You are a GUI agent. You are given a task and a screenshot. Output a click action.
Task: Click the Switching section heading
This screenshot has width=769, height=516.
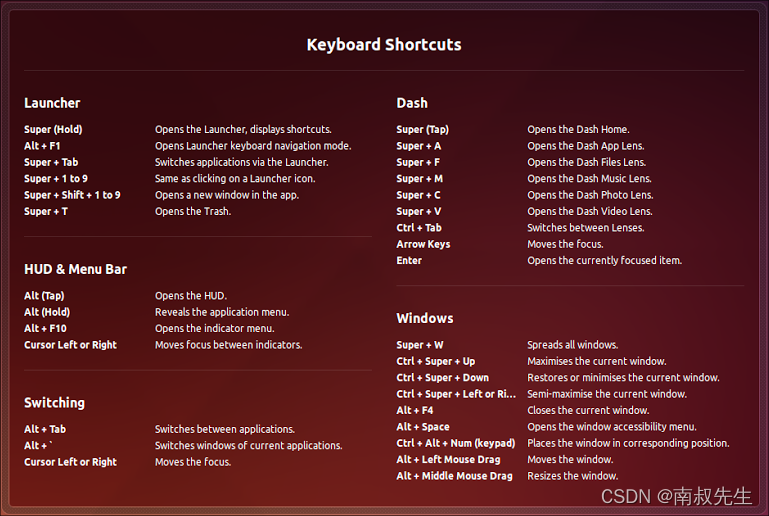coord(54,403)
